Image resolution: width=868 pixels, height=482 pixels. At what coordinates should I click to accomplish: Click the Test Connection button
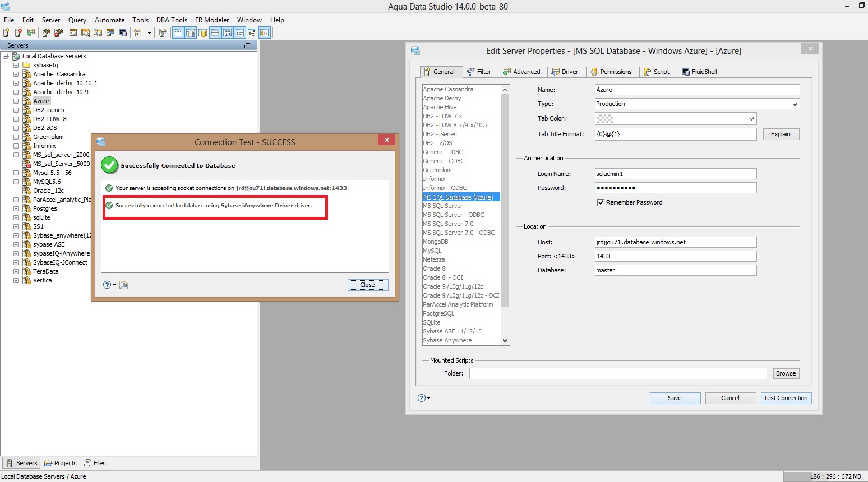[786, 398]
